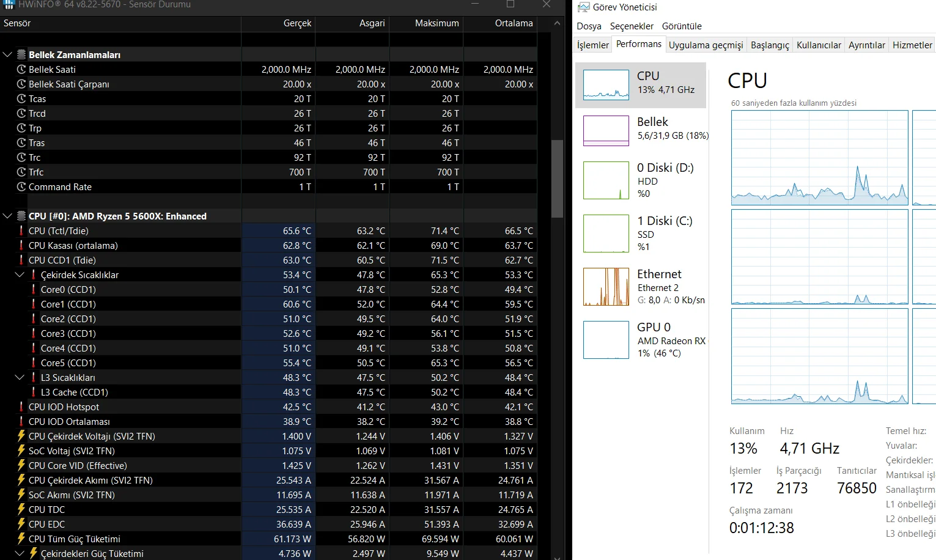Screen dimensions: 936x560
Task: Select the Tras timing row
Action: [268, 143]
